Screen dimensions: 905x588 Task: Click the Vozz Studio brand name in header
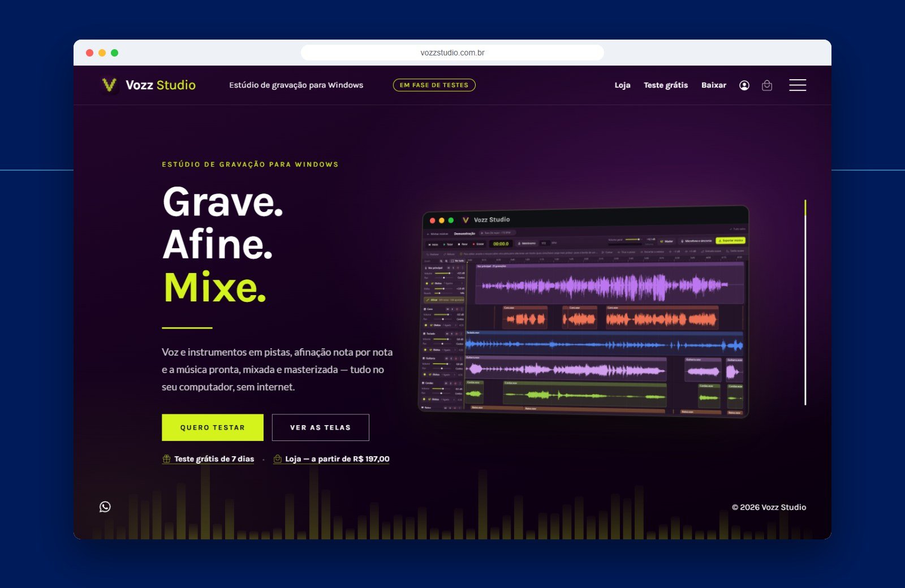click(x=161, y=85)
